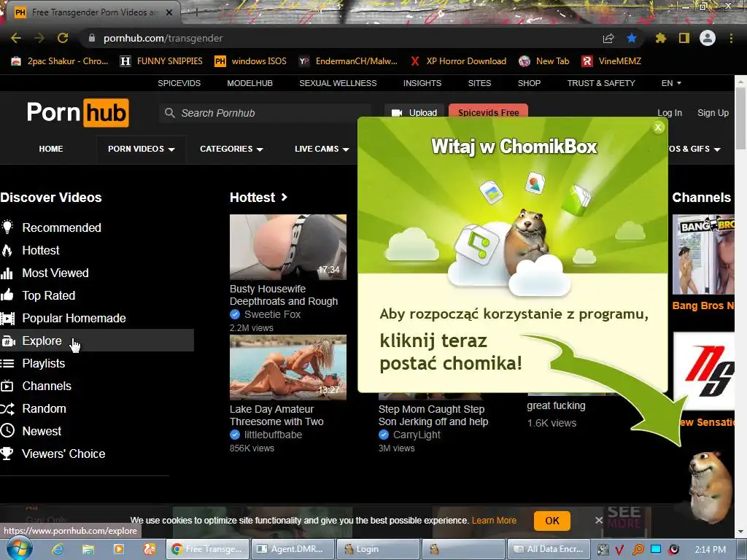747x560 pixels.
Task: Select the HOME navigation tab
Action: pos(51,149)
